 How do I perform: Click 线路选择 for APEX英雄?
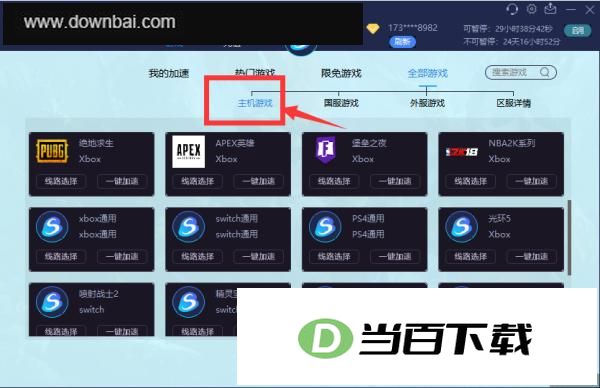coord(197,181)
